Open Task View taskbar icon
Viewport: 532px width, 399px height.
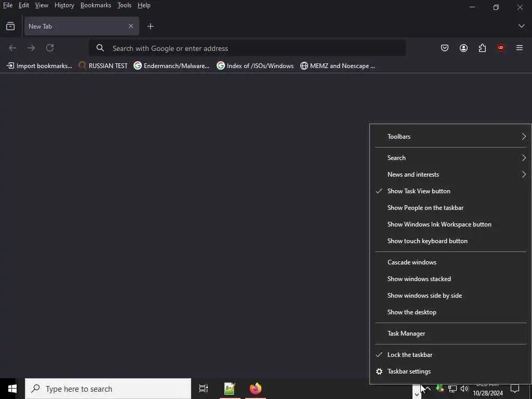click(x=204, y=389)
